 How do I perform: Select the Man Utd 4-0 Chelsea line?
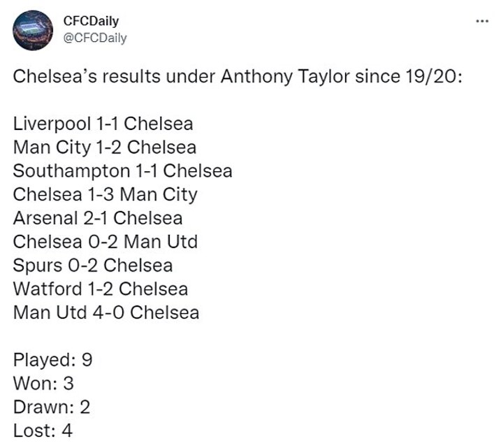105,312
